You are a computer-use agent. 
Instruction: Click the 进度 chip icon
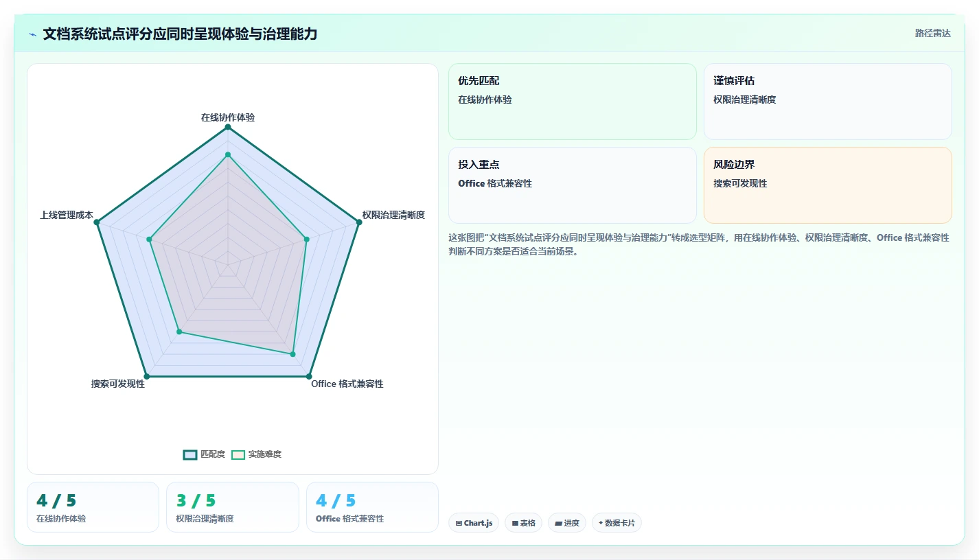[559, 523]
